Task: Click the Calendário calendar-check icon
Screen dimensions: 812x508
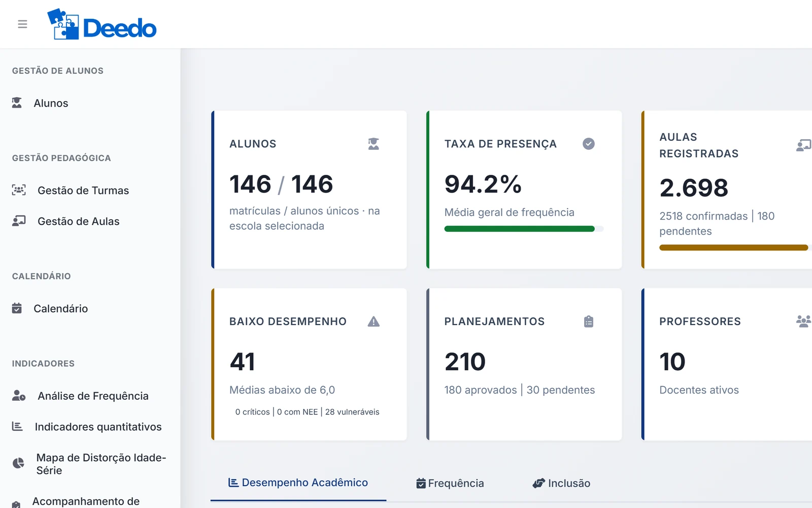Action: tap(17, 308)
